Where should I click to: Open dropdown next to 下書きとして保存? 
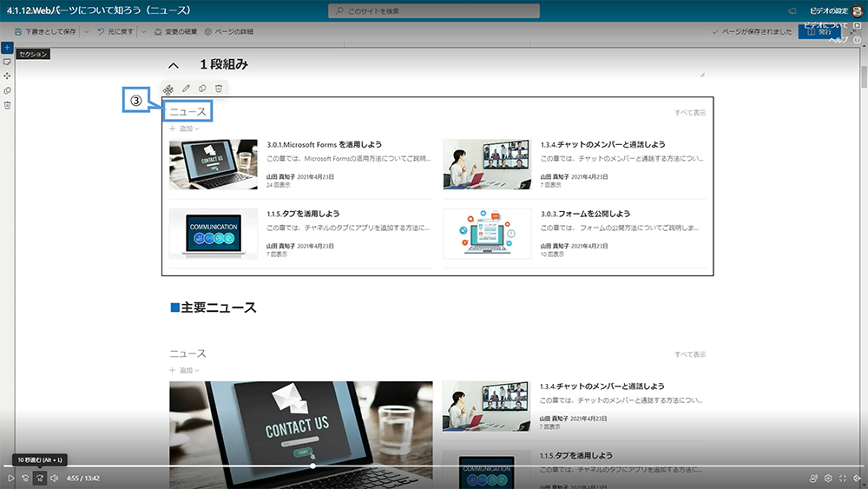[x=86, y=31]
